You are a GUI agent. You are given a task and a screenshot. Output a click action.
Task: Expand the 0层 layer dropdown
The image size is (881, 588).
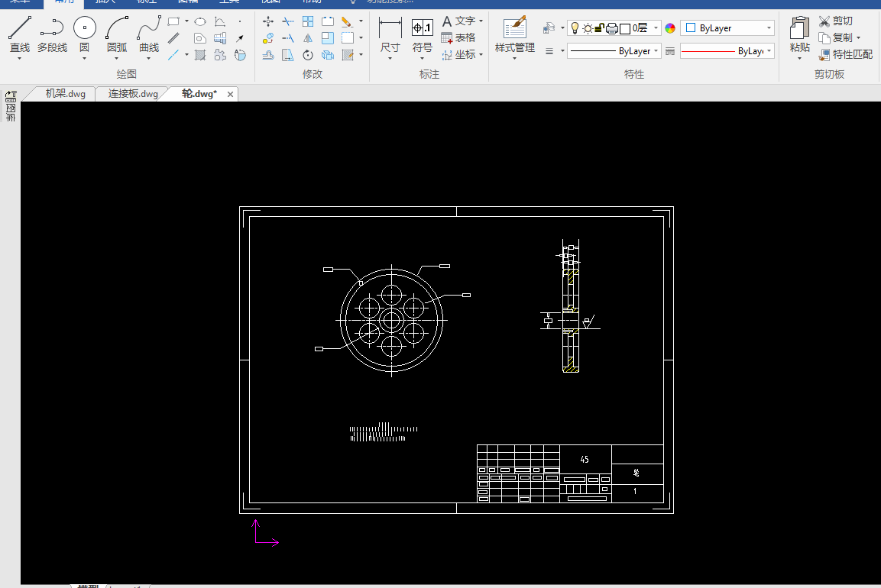656,28
